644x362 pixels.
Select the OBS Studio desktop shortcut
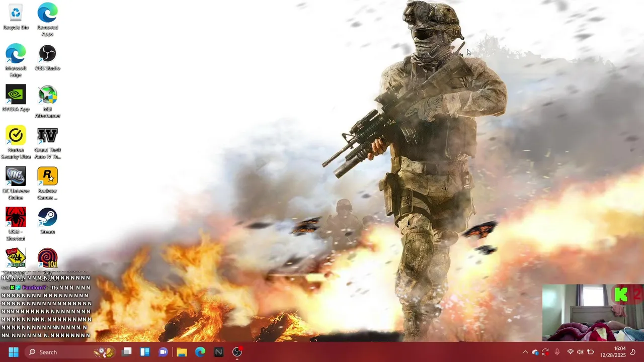[x=47, y=58]
